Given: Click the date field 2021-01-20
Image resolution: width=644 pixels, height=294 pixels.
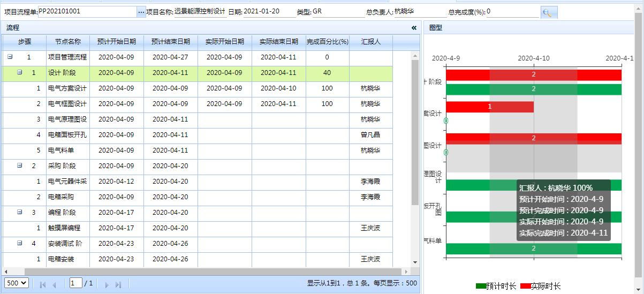Looking at the screenshot, I should coord(269,11).
